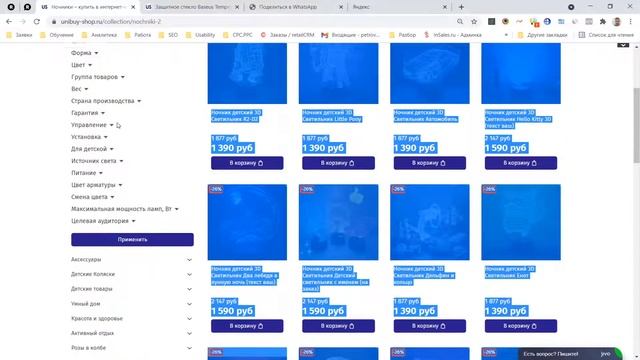Close the Поделиться в WhatsApp tab
Viewport: 640px width, 360px height.
pyautogui.click(x=341, y=7)
